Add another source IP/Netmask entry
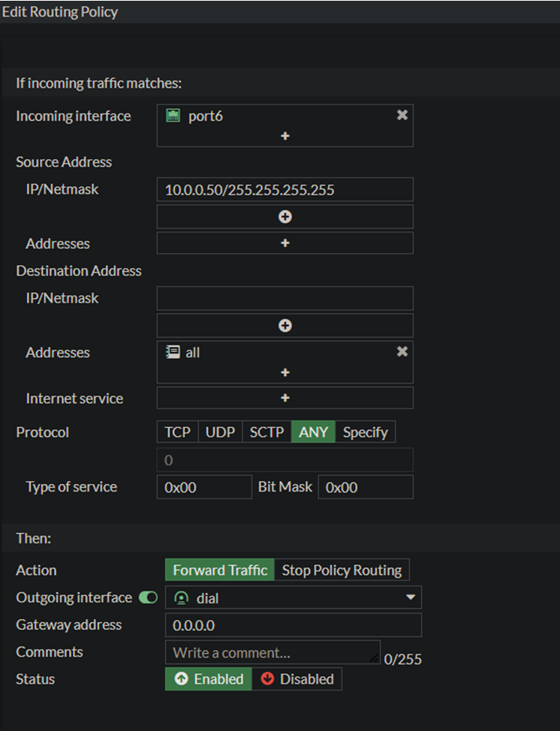Viewport: 560px width, 731px height. click(285, 217)
